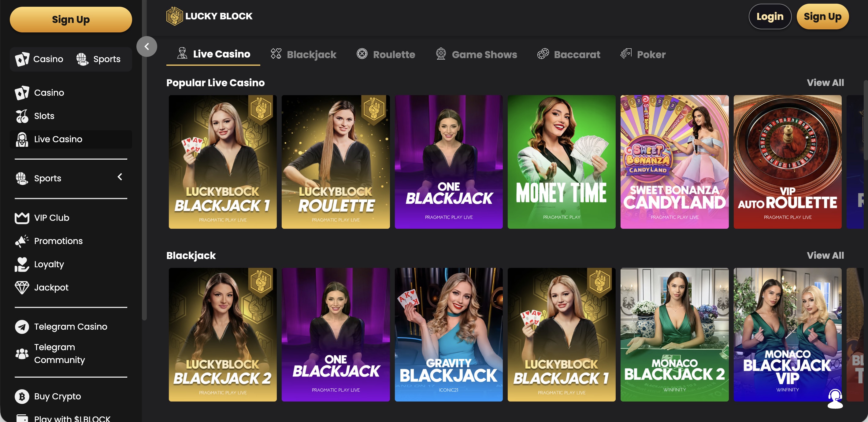Click the VIP Club crown icon

point(22,218)
